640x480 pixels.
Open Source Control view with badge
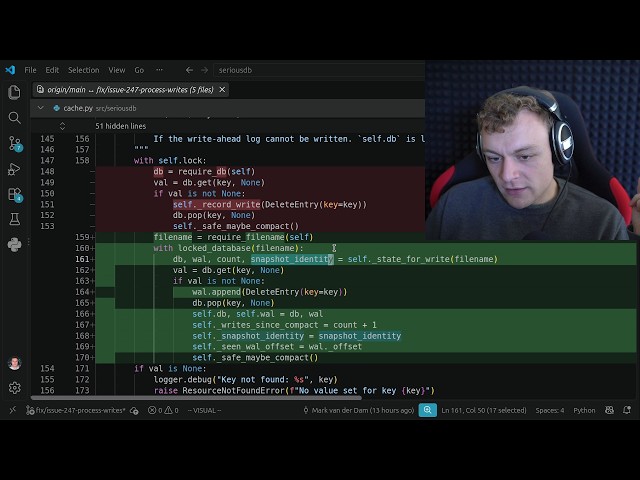coord(15,143)
